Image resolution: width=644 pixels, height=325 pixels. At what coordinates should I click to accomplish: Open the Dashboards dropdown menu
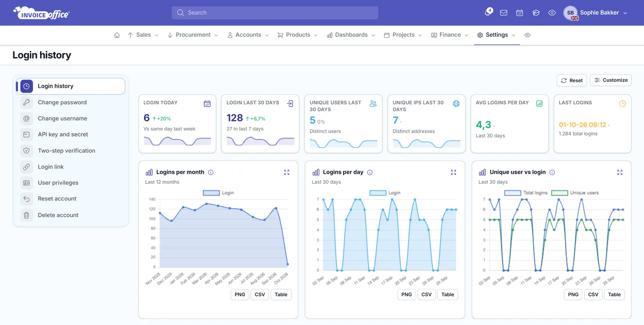click(351, 35)
